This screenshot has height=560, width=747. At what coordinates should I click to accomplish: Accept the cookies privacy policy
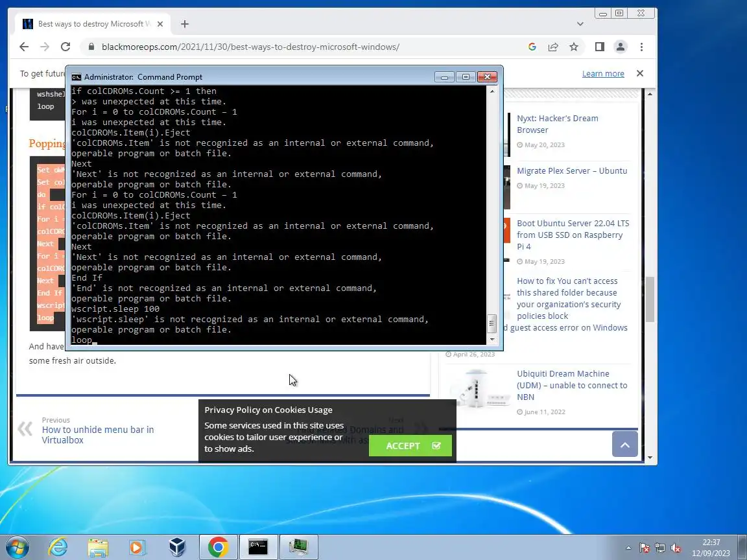tap(410, 446)
